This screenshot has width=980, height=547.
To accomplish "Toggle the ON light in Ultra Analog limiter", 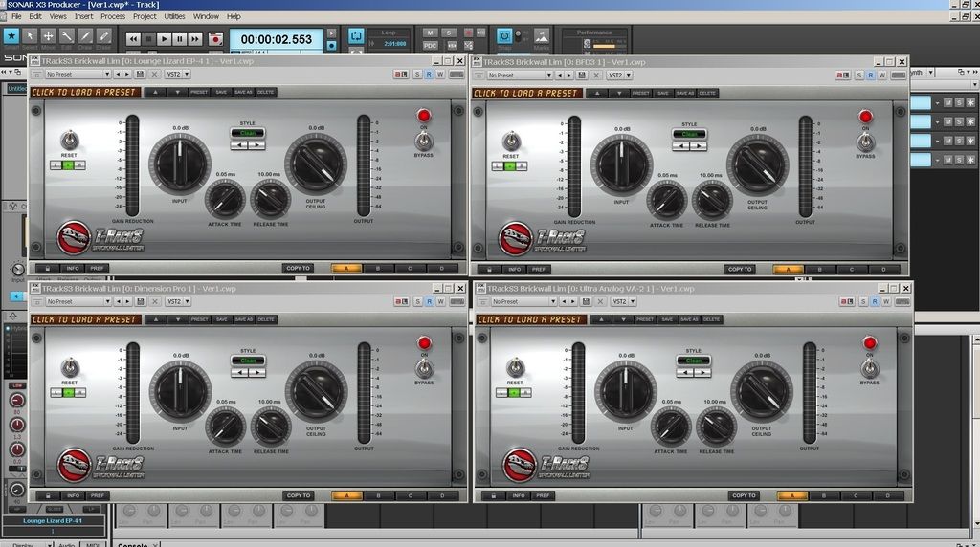I will coord(869,342).
